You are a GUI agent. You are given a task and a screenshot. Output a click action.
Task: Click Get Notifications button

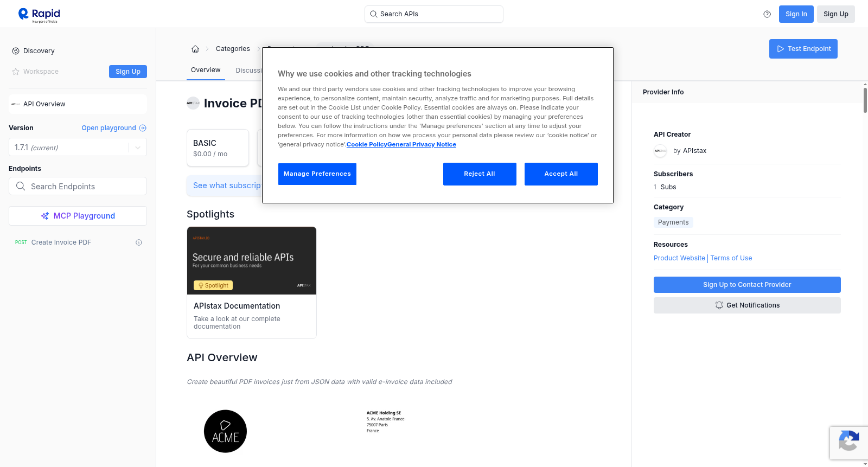747,305
